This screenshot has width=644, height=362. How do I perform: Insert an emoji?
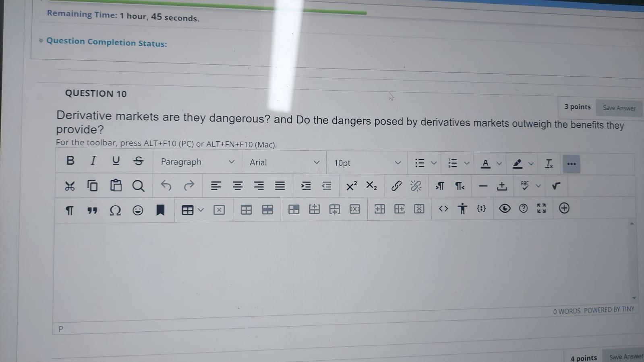138,210
